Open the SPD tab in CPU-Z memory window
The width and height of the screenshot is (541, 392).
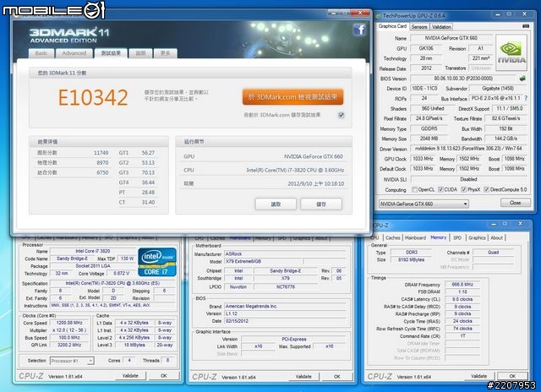pos(457,237)
